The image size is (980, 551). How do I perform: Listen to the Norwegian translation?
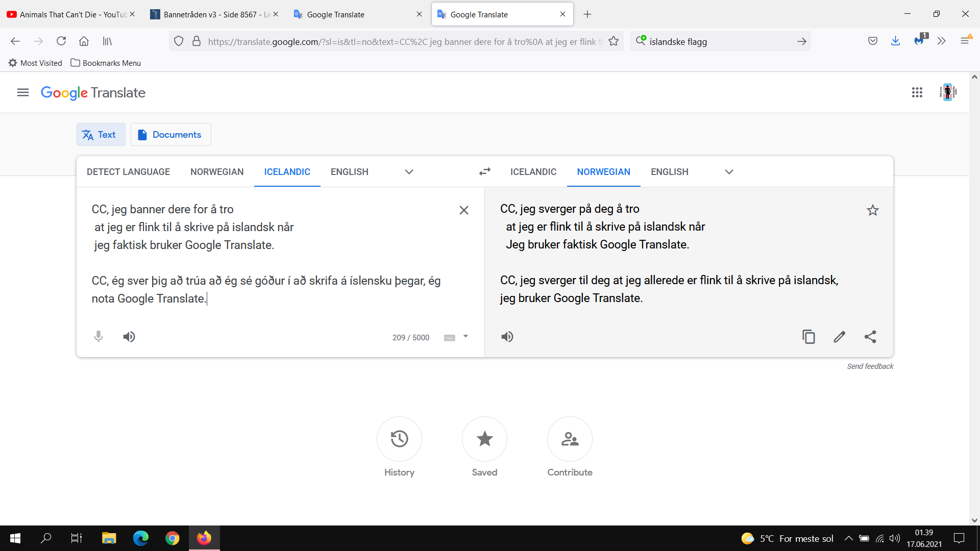(x=507, y=337)
